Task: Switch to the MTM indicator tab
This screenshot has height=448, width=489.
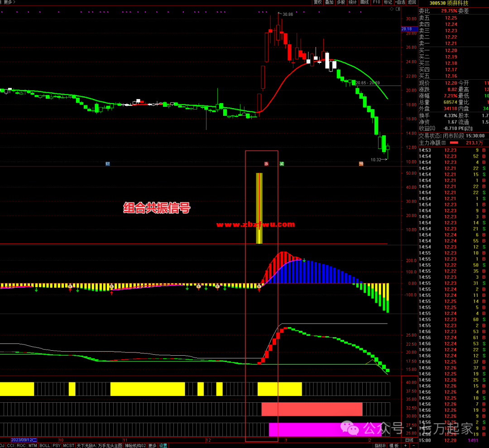Action: pyautogui.click(x=33, y=445)
